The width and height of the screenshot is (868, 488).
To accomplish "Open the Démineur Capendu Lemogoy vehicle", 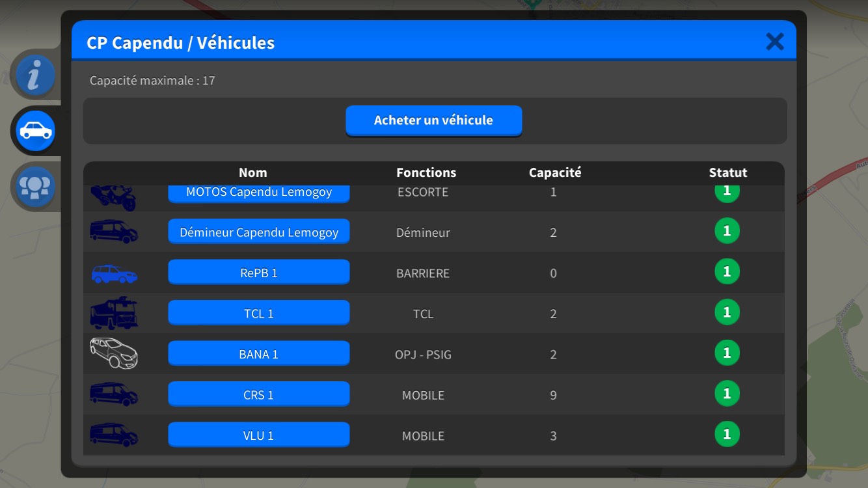I will tap(259, 232).
